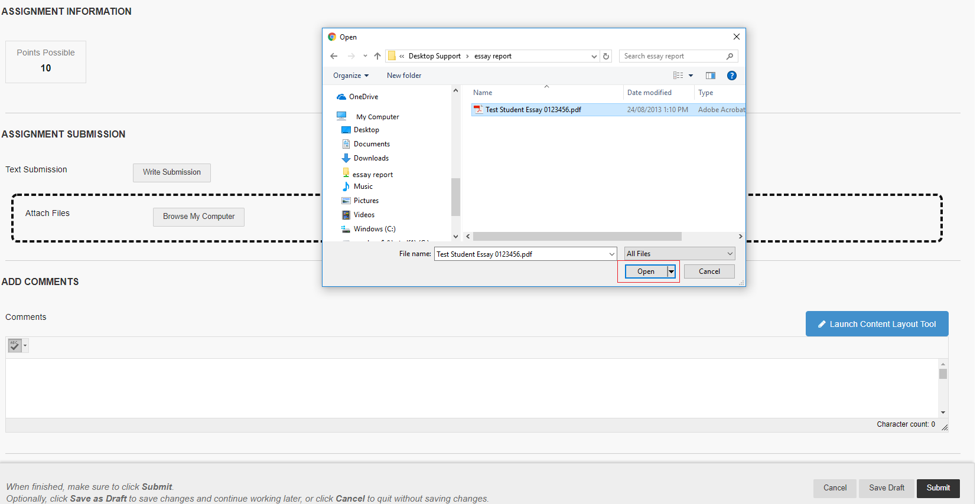Expand the Open button split arrow

click(671, 271)
